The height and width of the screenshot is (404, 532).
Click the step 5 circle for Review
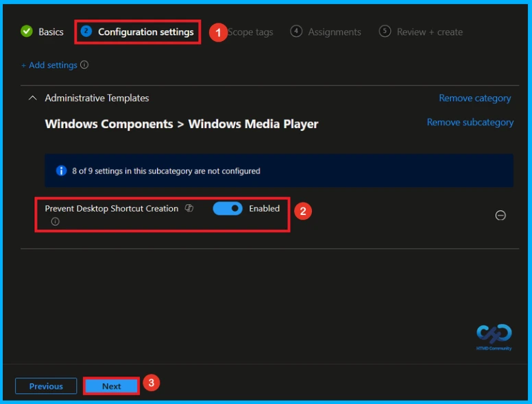[x=385, y=31]
